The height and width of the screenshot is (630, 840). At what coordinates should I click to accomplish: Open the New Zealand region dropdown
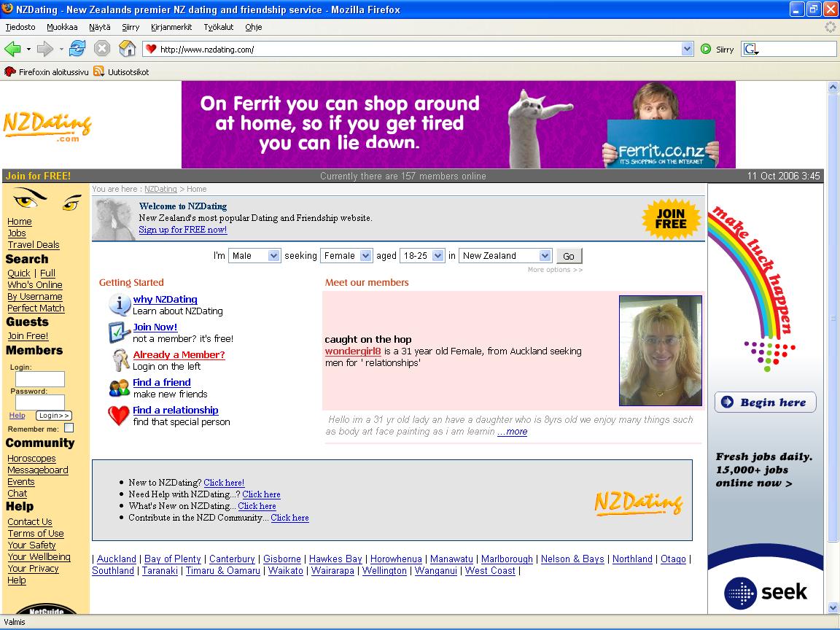pos(505,255)
